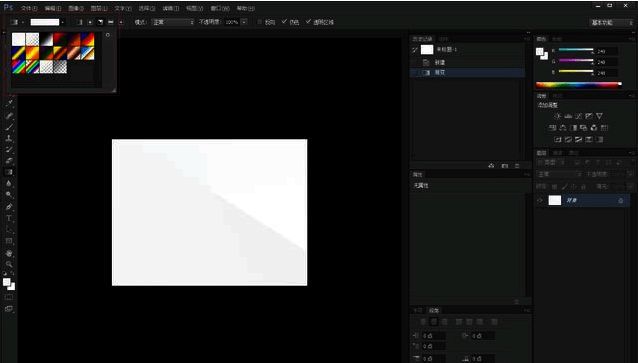Choose the reflected gradient type button
Viewport: 638px width, 363px height.
click(111, 22)
